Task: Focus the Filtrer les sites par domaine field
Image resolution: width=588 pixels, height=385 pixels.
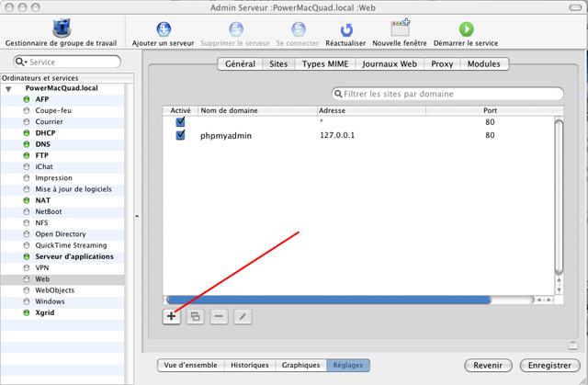Action: coord(447,94)
